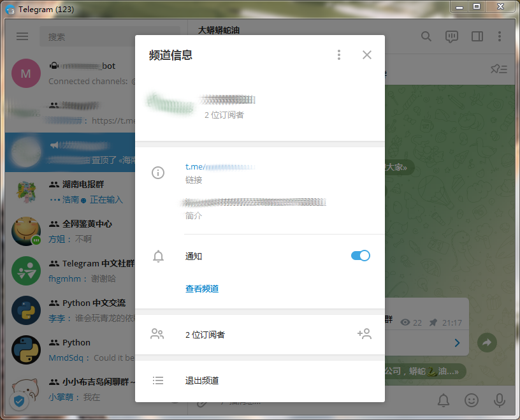This screenshot has height=420, width=520.
Task: Click 退出频道 to leave the channel
Action: [x=202, y=380]
